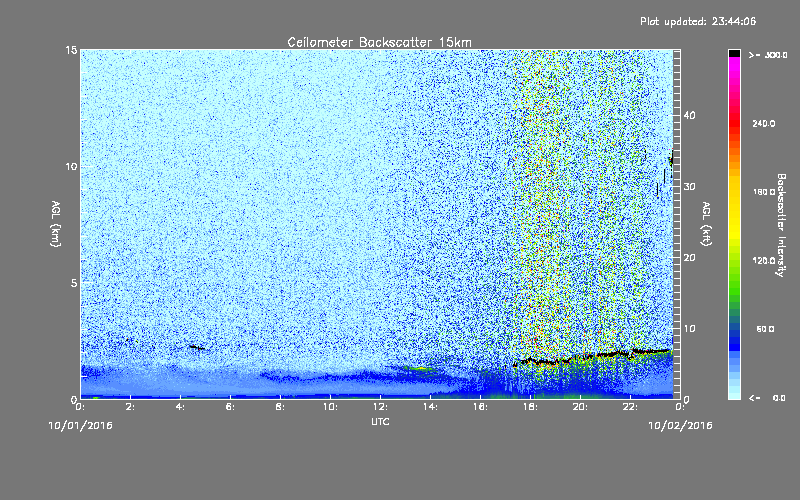Image resolution: width=800 pixels, height=500 pixels.
Task: Click the 10: hour tick label
Action: [x=330, y=407]
